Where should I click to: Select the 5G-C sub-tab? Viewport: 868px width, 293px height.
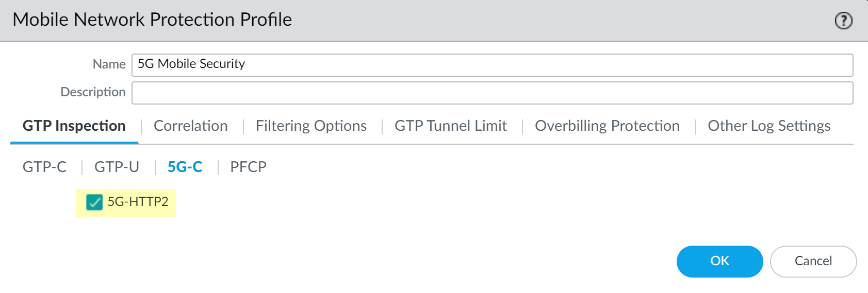click(x=185, y=167)
